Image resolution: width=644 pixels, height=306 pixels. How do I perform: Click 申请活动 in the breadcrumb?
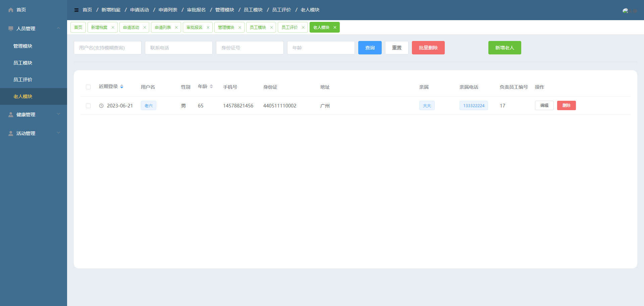(140, 10)
